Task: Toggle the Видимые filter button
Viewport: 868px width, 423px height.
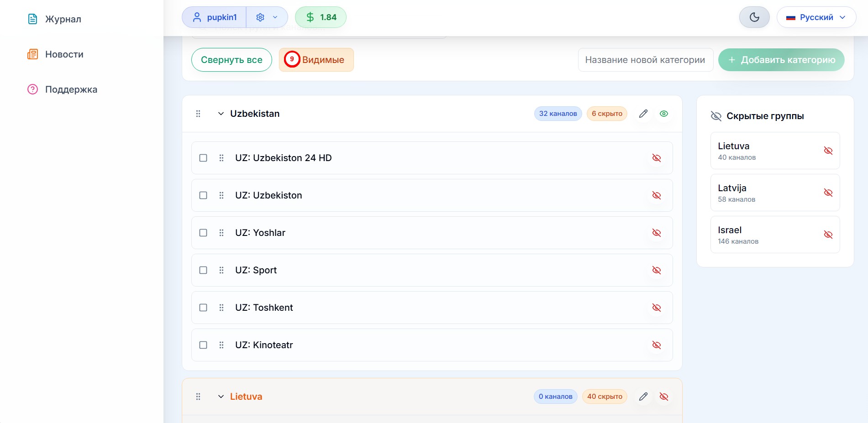Action: point(316,60)
